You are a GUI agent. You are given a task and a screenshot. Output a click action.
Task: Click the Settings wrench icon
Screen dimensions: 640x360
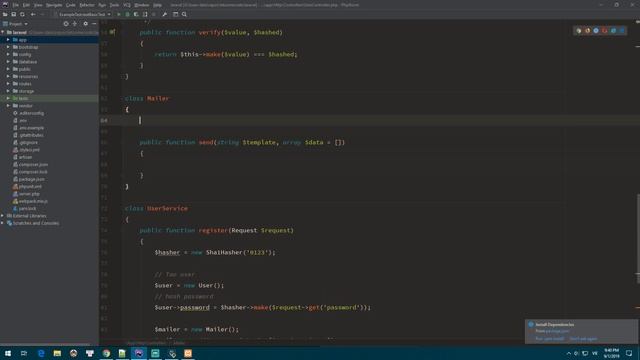(164, 14)
